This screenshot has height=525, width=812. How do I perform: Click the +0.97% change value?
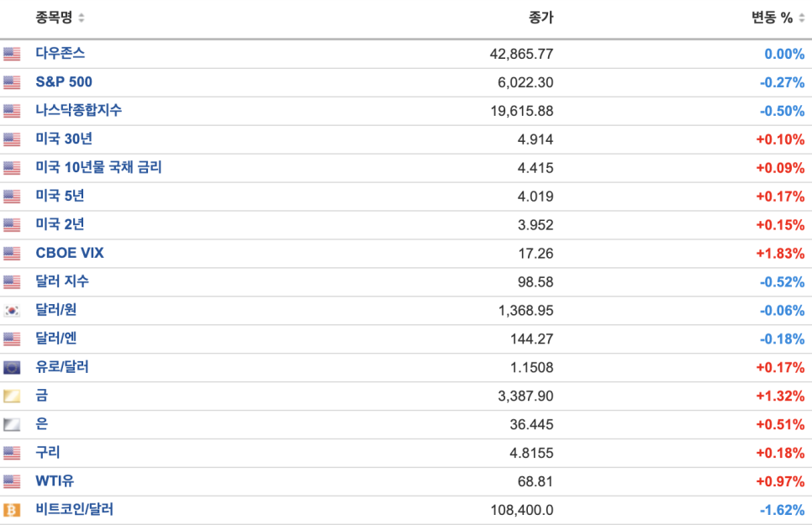780,481
